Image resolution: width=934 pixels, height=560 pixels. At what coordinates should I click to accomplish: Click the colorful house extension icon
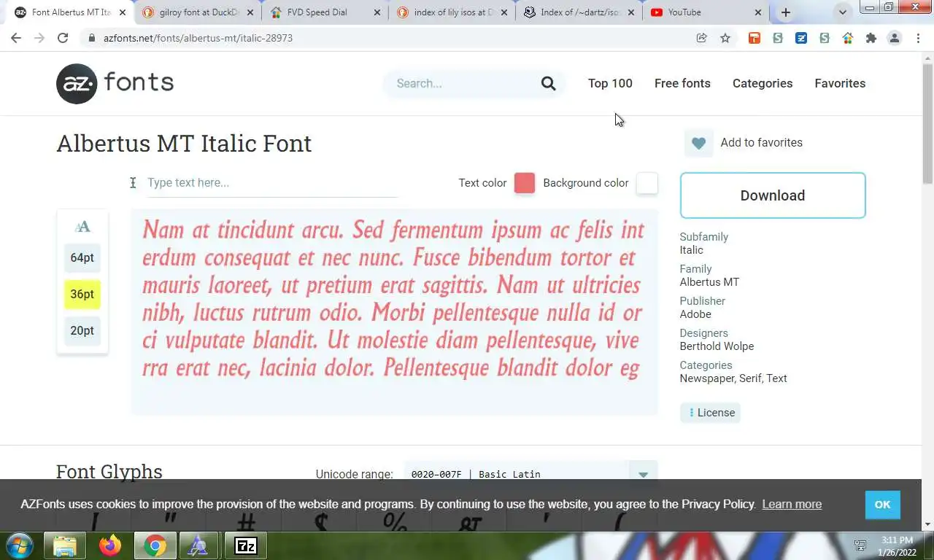click(848, 38)
